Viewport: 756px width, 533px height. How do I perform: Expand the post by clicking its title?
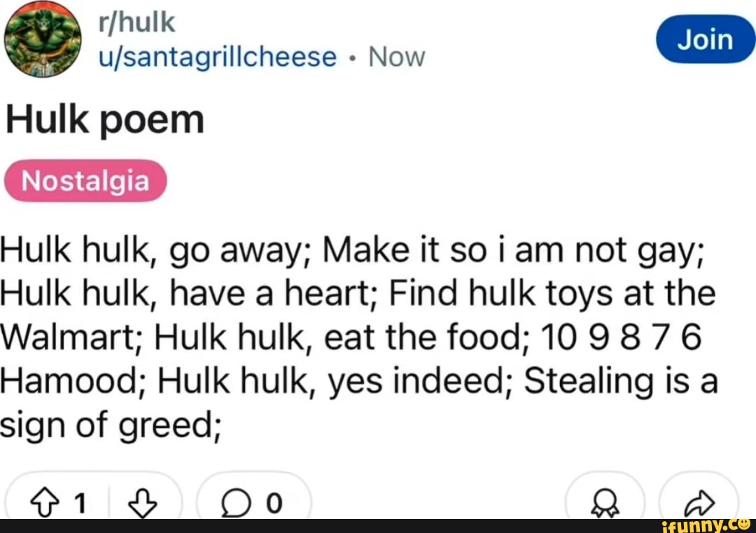pyautogui.click(x=104, y=118)
